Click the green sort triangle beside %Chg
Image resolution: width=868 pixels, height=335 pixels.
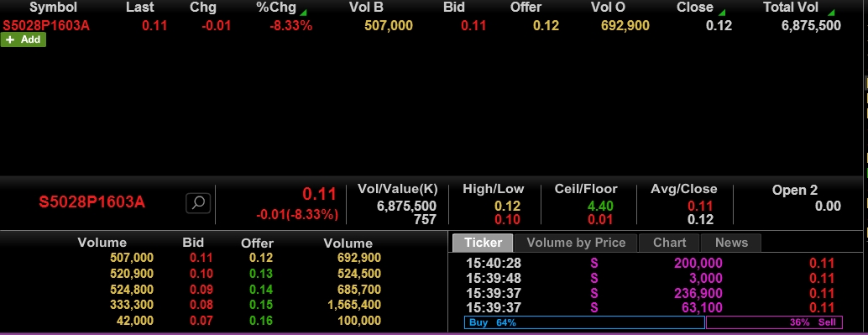(x=303, y=12)
